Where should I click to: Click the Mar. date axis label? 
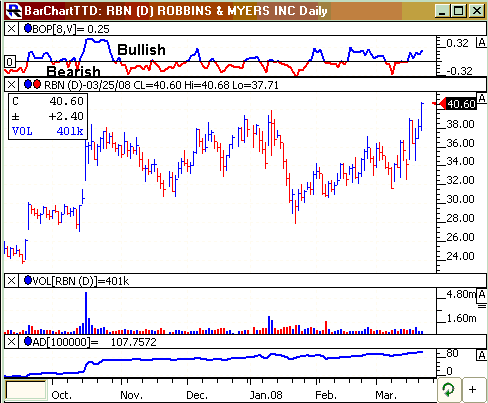tap(386, 395)
